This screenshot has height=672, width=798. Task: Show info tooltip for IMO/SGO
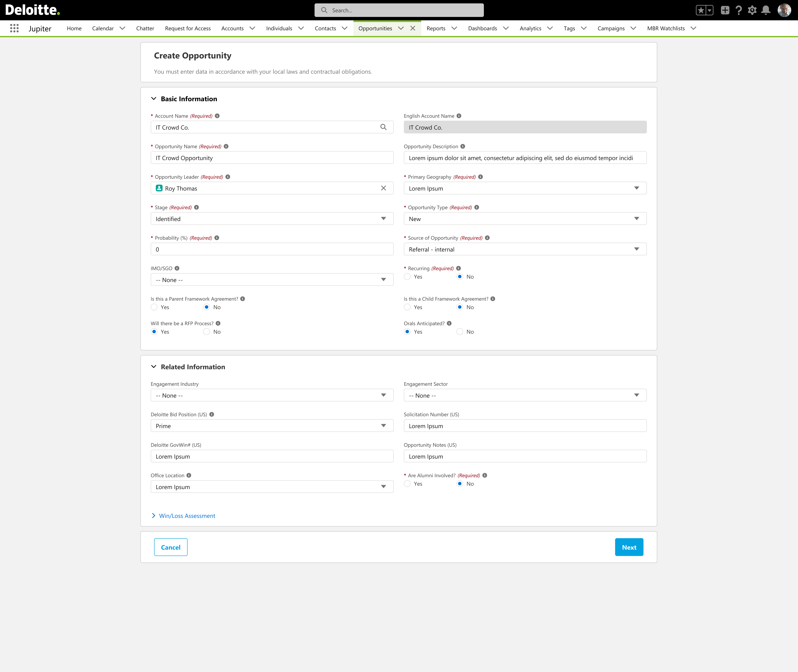[x=177, y=268]
